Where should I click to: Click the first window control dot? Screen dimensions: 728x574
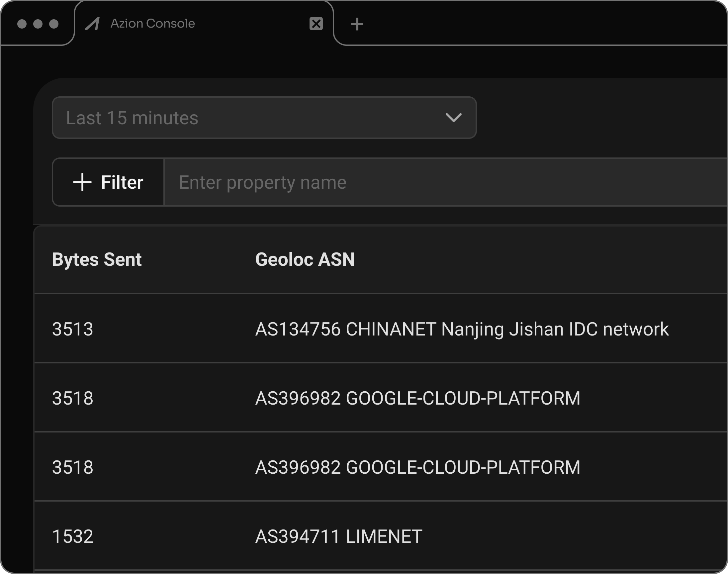click(22, 24)
